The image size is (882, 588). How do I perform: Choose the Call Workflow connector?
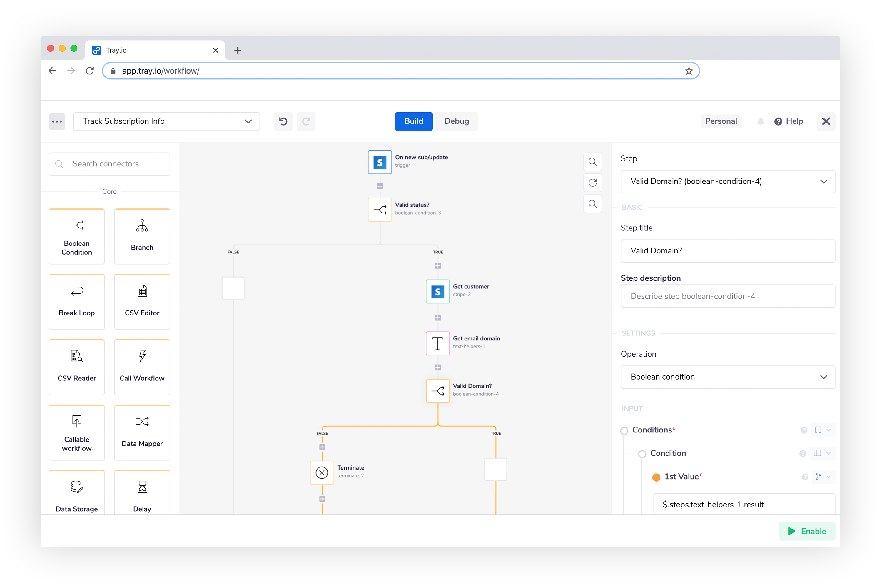pyautogui.click(x=142, y=367)
